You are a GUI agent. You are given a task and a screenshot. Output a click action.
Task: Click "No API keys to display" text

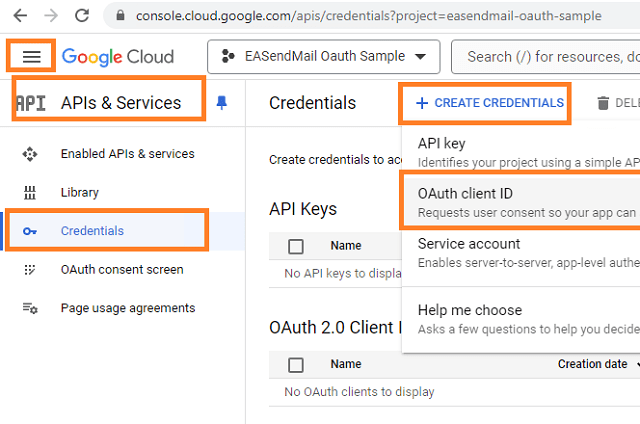click(x=343, y=273)
